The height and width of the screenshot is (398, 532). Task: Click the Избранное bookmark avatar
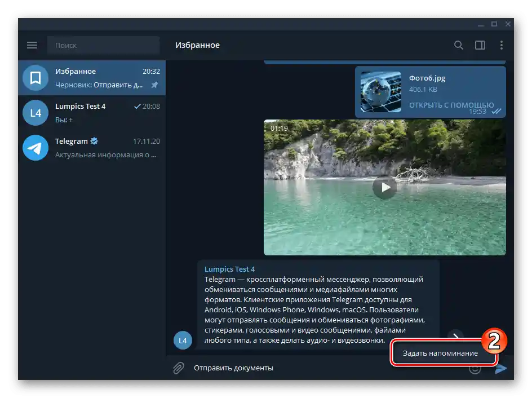pos(36,78)
